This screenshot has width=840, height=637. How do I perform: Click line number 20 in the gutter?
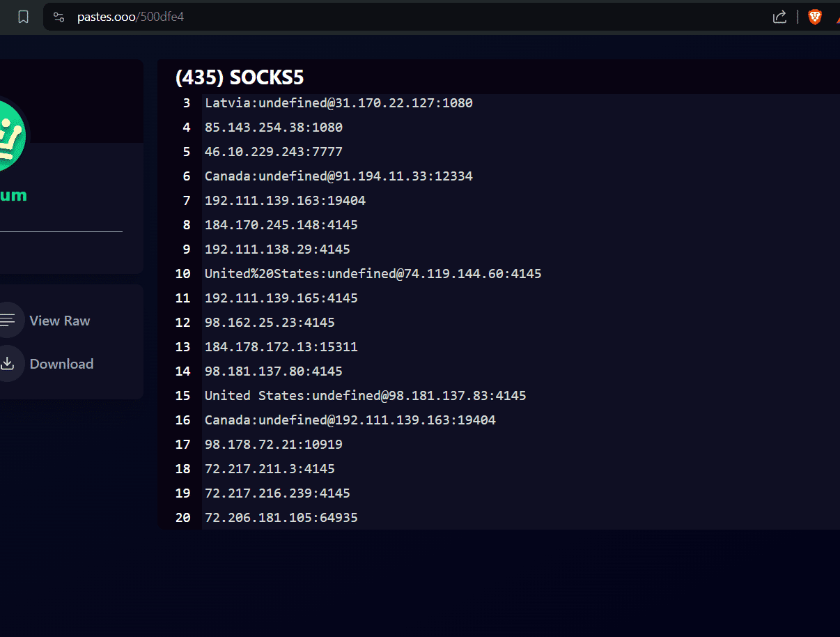click(x=182, y=518)
